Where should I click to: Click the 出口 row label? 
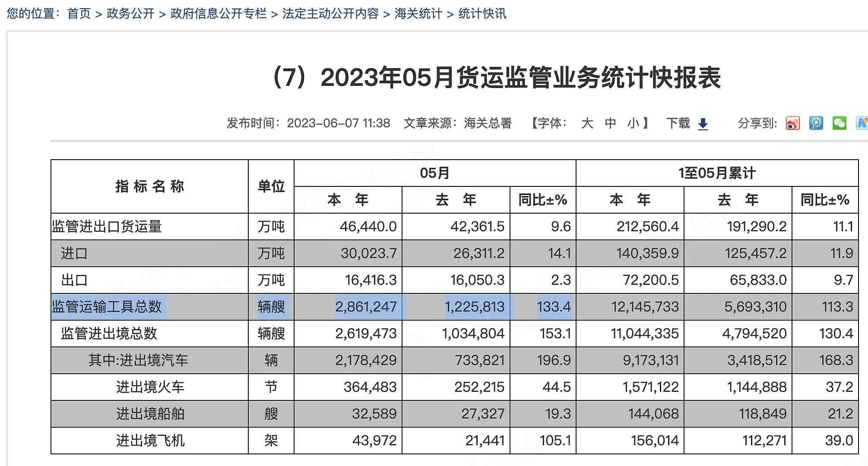74,280
